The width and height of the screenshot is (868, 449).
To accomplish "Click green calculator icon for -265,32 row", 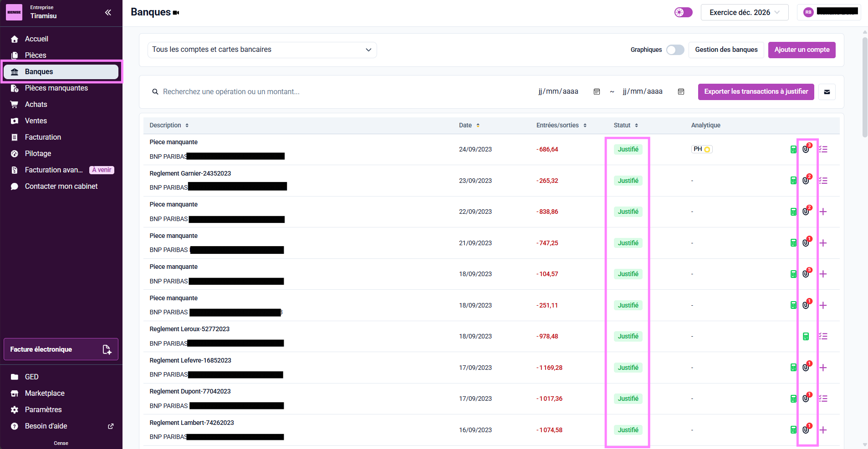I will [793, 181].
